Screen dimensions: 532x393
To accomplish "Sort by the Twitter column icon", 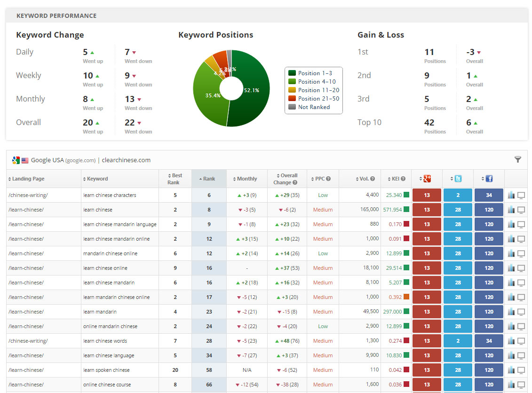I will pyautogui.click(x=458, y=179).
